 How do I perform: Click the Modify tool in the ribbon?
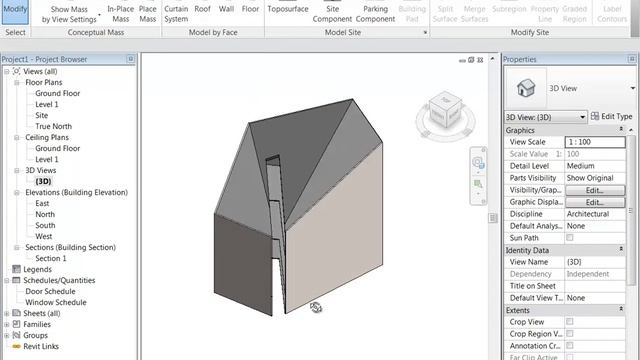click(x=15, y=11)
